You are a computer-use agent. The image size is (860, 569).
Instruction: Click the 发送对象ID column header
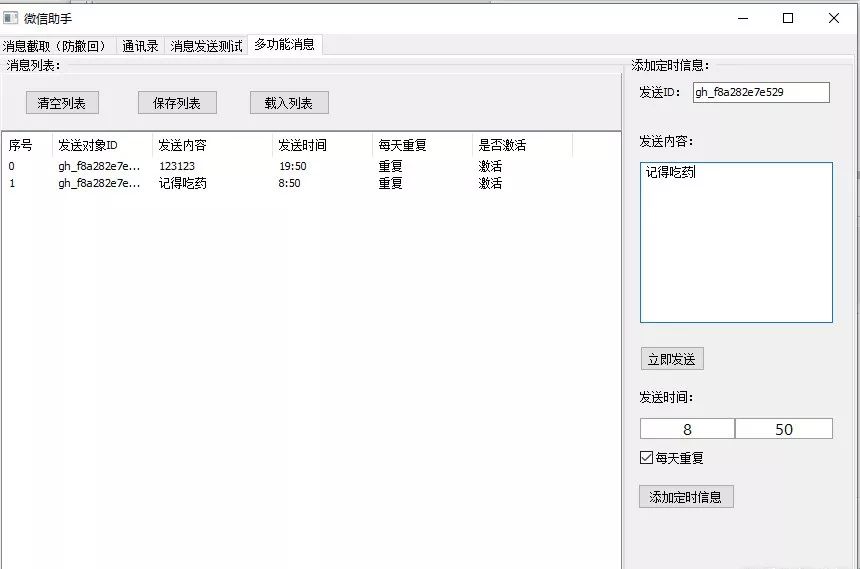[102, 145]
